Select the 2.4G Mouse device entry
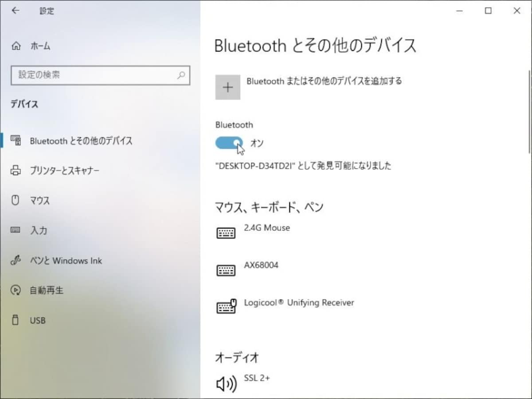The image size is (532, 399). pyautogui.click(x=267, y=228)
